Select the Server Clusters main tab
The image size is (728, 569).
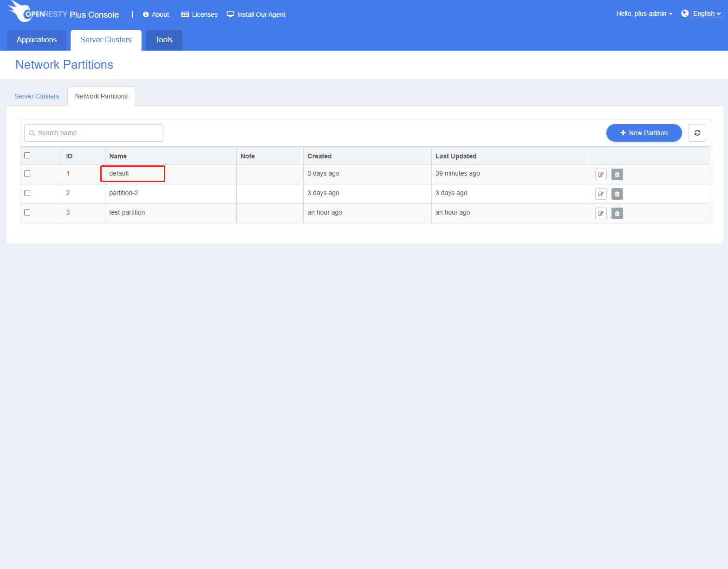tap(106, 40)
